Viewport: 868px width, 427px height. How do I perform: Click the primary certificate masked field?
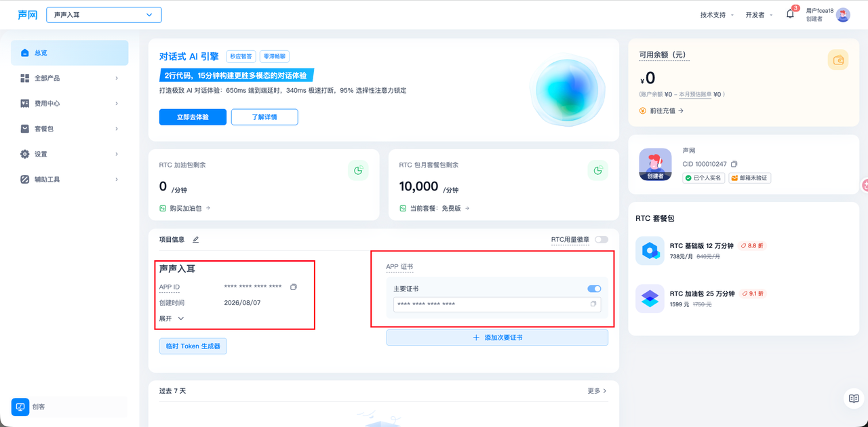(497, 304)
